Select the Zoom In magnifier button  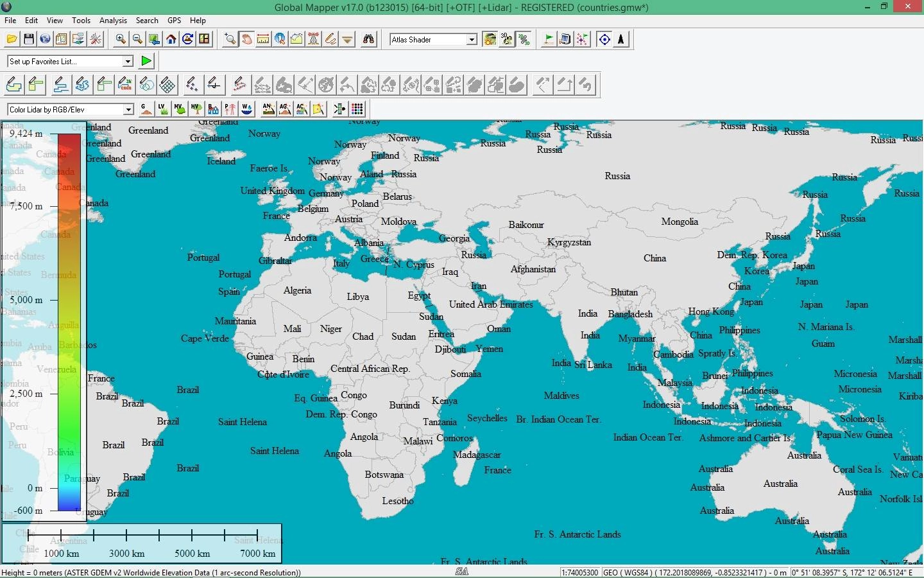(x=121, y=39)
